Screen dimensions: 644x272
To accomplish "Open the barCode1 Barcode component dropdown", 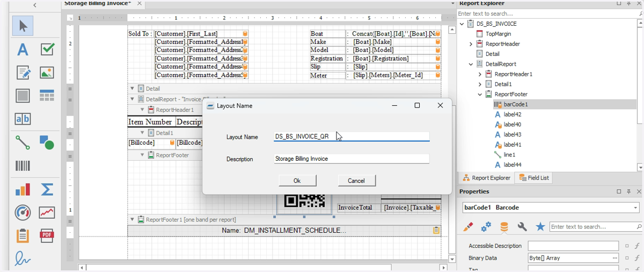I will (x=635, y=207).
